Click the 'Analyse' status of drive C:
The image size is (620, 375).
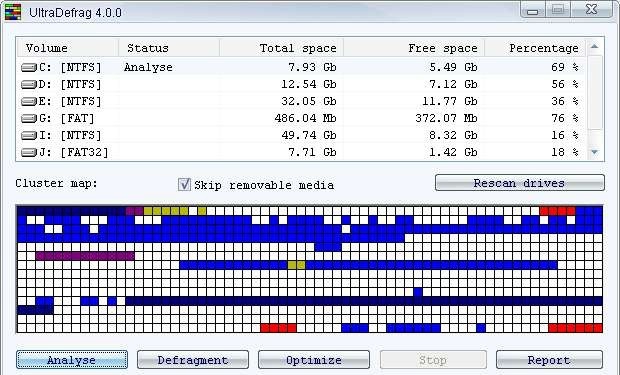148,68
